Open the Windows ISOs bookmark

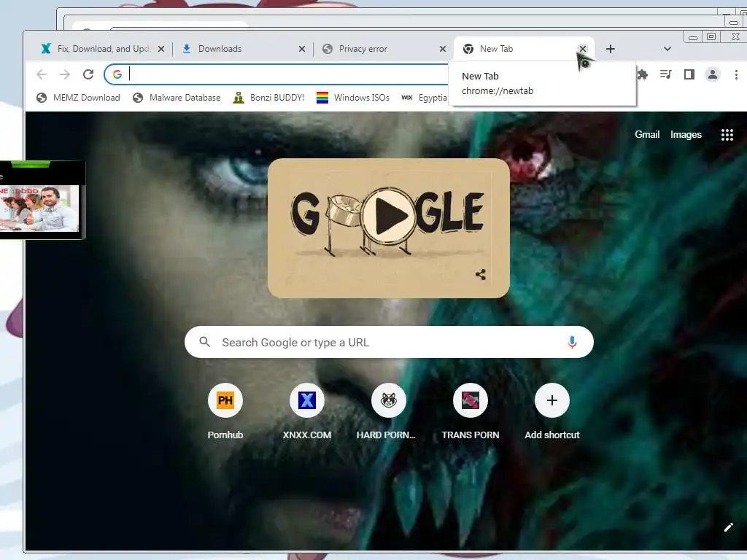point(353,98)
